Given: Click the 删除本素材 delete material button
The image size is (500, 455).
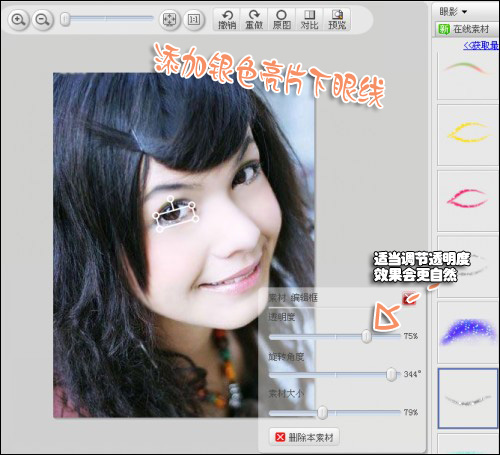Looking at the screenshot, I should 304,437.
